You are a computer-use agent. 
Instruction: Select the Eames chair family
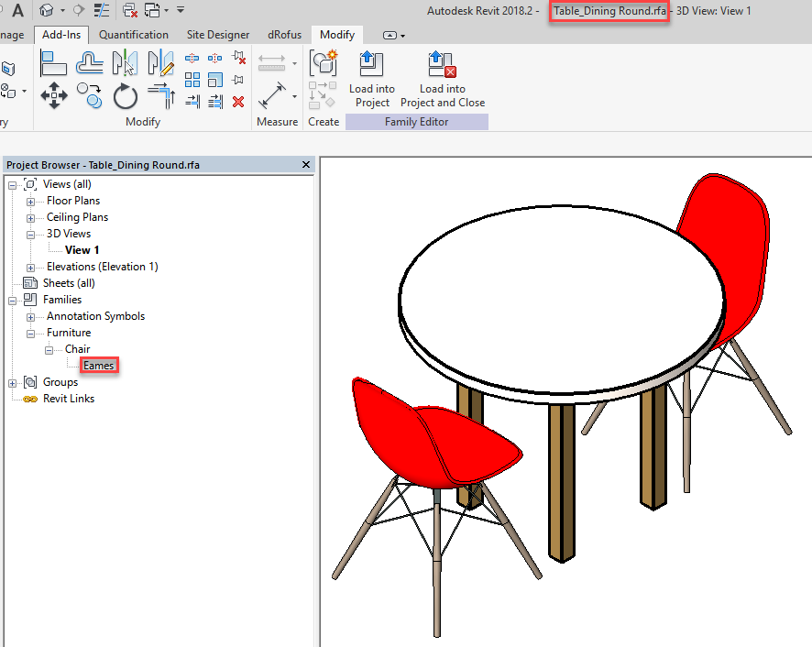tap(98, 365)
